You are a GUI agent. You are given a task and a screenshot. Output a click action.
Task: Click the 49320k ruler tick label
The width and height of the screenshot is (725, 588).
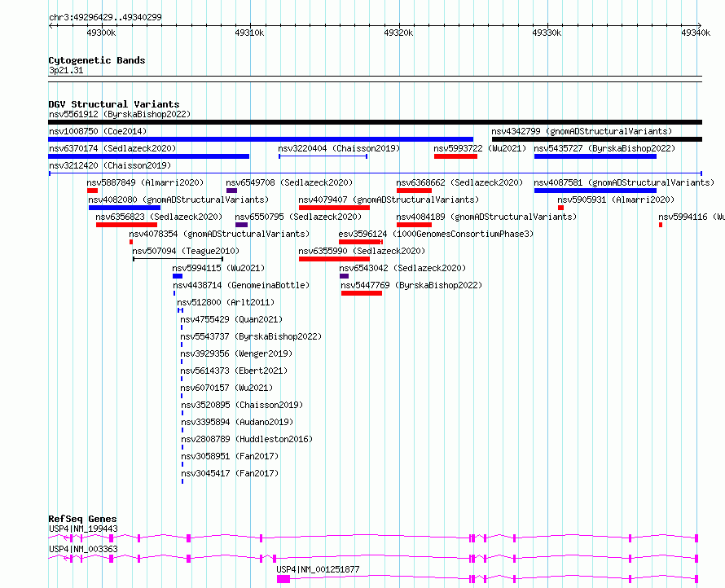398,33
